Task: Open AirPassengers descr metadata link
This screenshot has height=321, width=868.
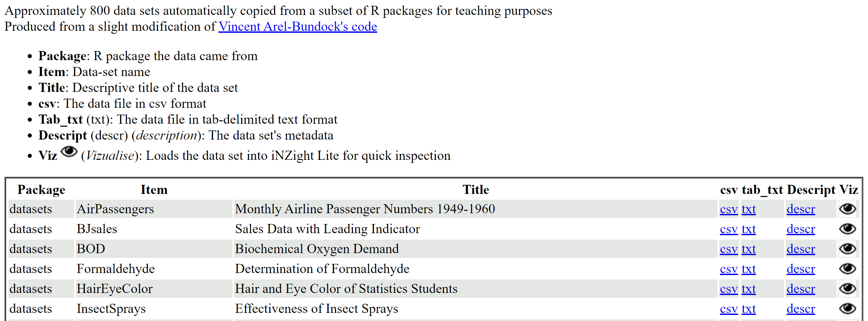Action: click(x=801, y=209)
